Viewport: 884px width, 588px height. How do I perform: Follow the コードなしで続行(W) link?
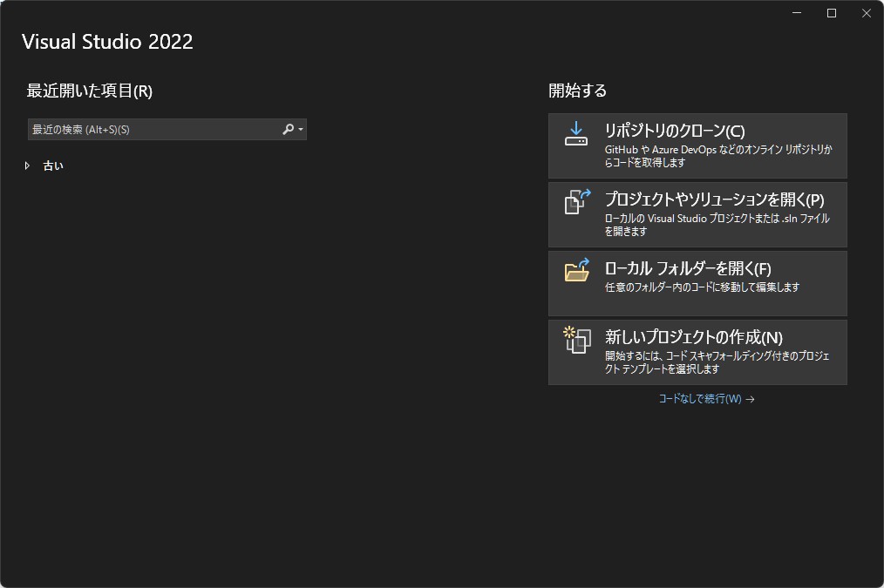[x=706, y=399]
